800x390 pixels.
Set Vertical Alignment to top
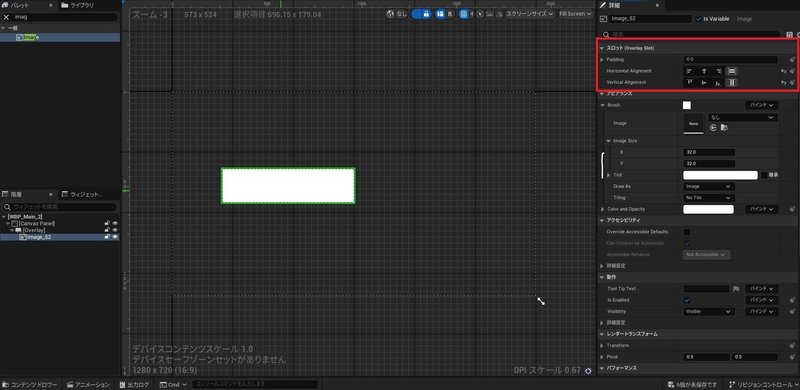coord(690,82)
